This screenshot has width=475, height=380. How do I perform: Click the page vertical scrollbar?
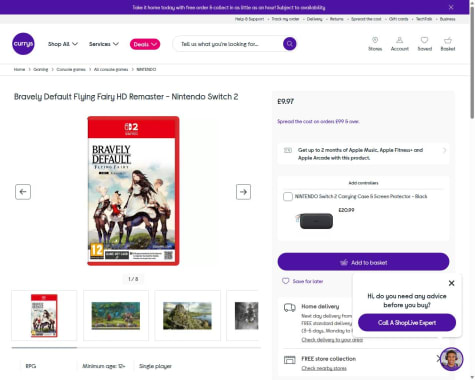coord(472,63)
